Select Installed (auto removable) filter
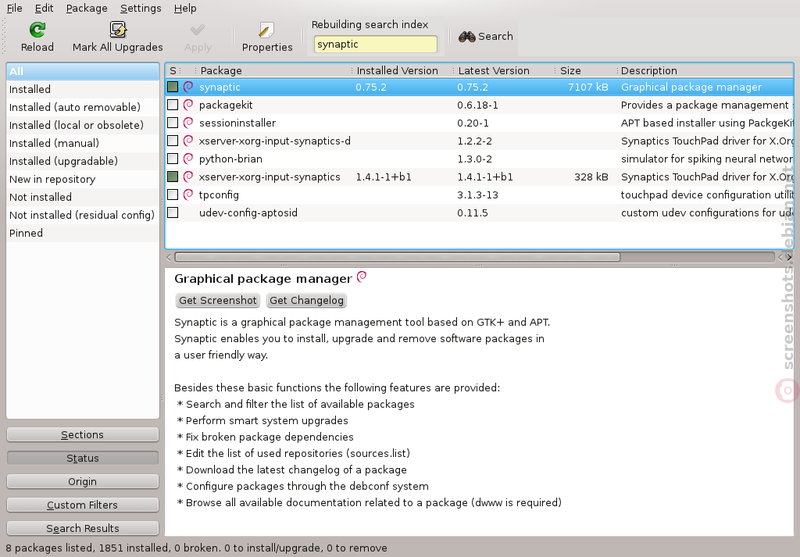Image resolution: width=800 pixels, height=557 pixels. point(83,107)
